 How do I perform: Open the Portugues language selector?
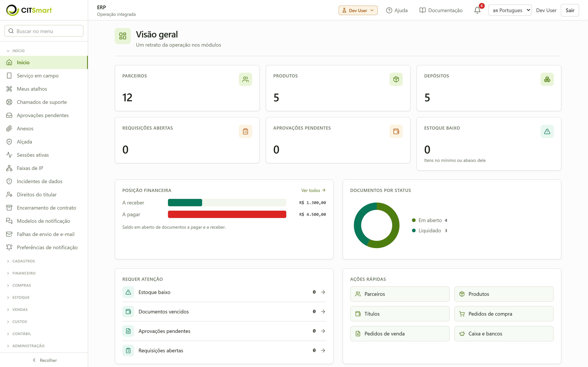(510, 10)
